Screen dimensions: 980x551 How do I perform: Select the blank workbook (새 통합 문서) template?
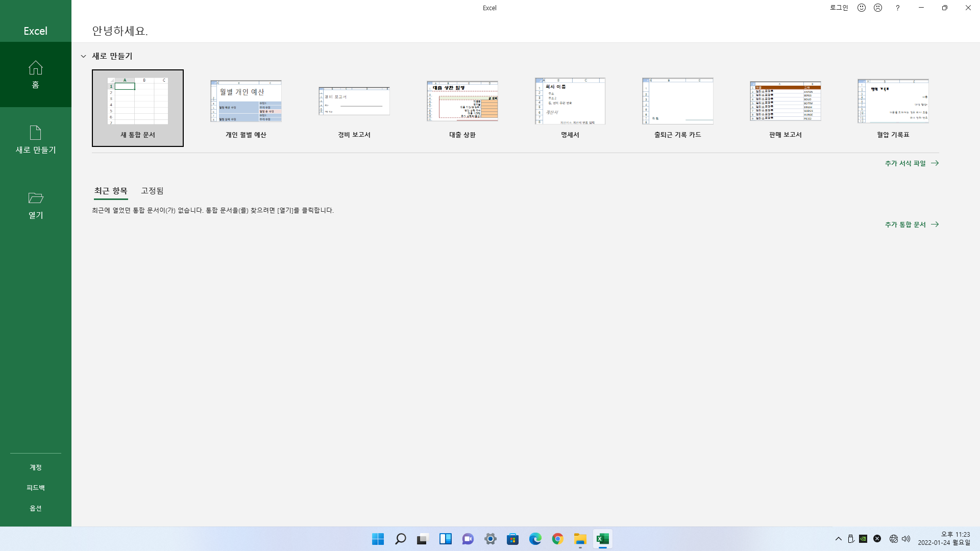pos(138,108)
